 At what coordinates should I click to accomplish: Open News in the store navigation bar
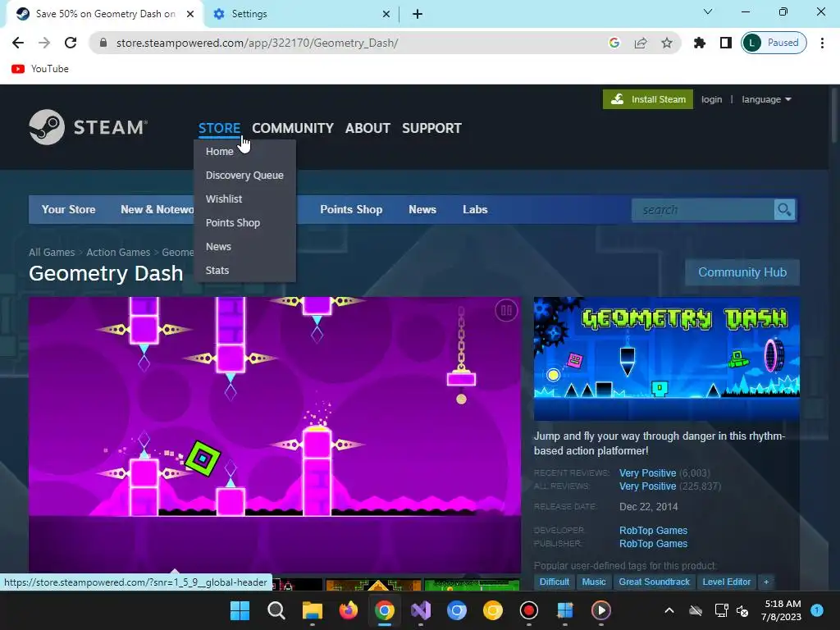pyautogui.click(x=422, y=209)
